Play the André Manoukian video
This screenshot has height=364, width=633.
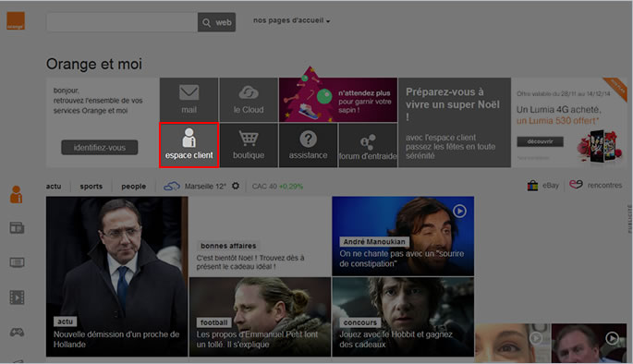pyautogui.click(x=459, y=211)
